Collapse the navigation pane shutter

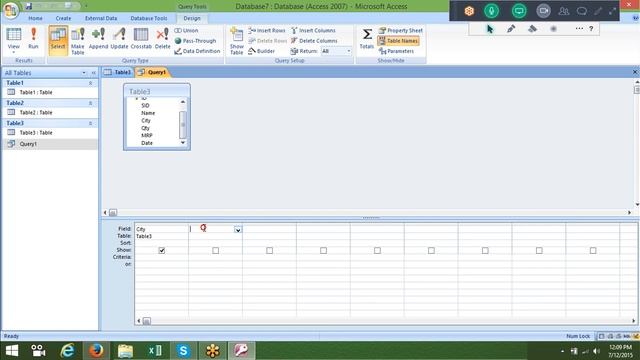coord(93,73)
